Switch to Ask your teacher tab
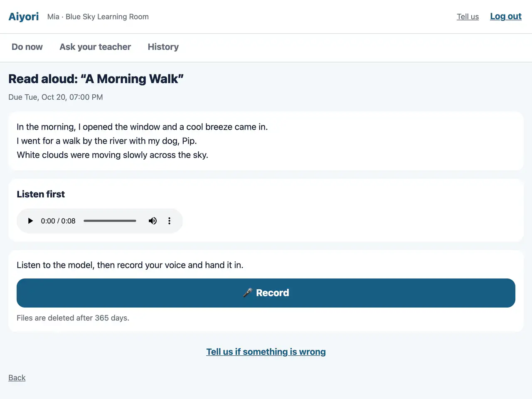 [x=95, y=47]
